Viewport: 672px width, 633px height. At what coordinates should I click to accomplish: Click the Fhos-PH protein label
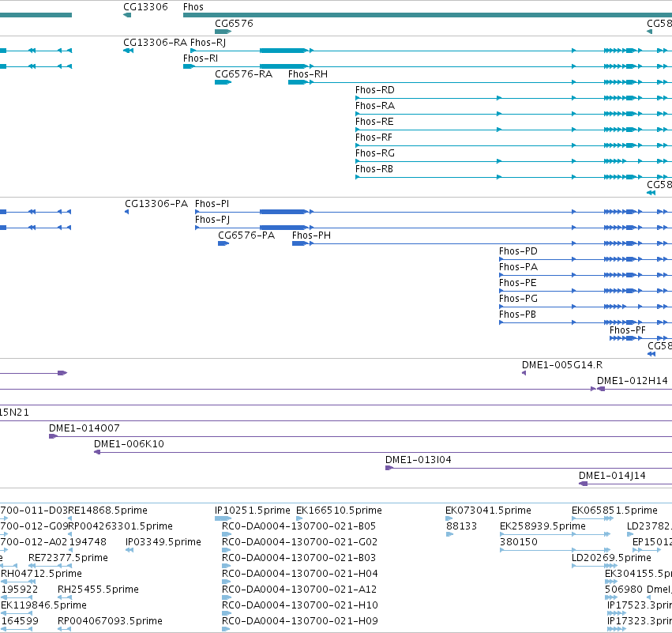[x=311, y=235]
